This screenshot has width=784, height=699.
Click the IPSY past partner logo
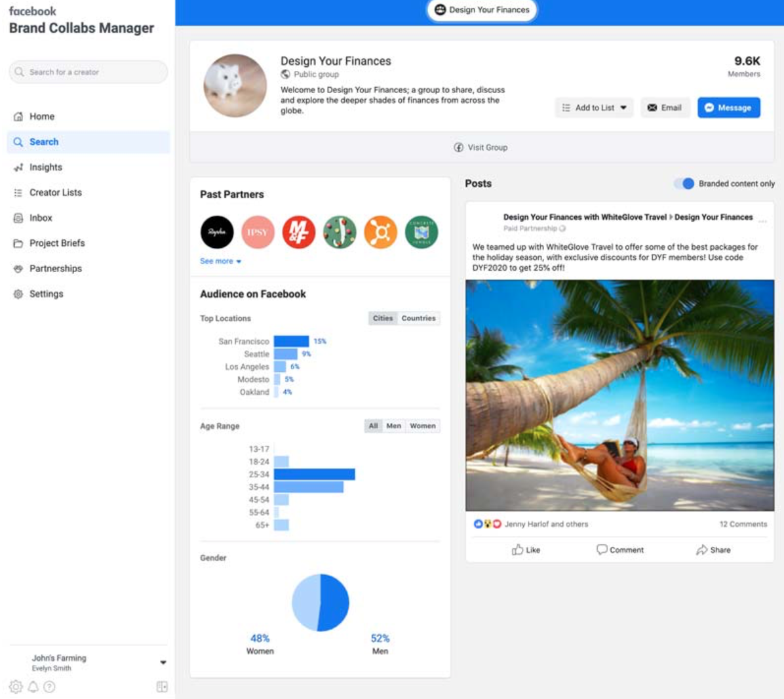pyautogui.click(x=259, y=232)
